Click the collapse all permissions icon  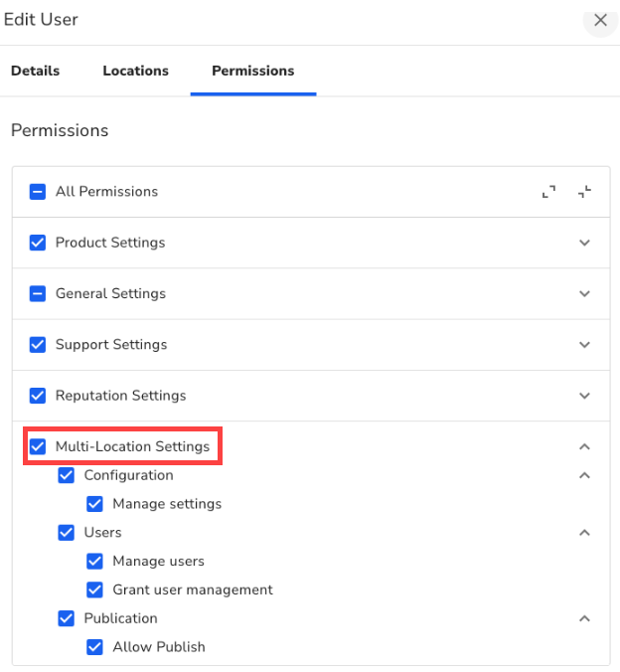click(x=584, y=192)
